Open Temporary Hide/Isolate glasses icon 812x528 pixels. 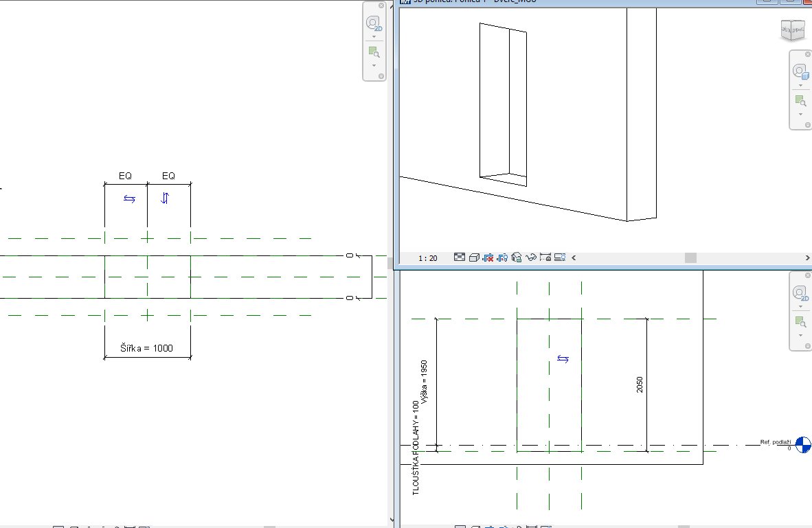[531, 257]
